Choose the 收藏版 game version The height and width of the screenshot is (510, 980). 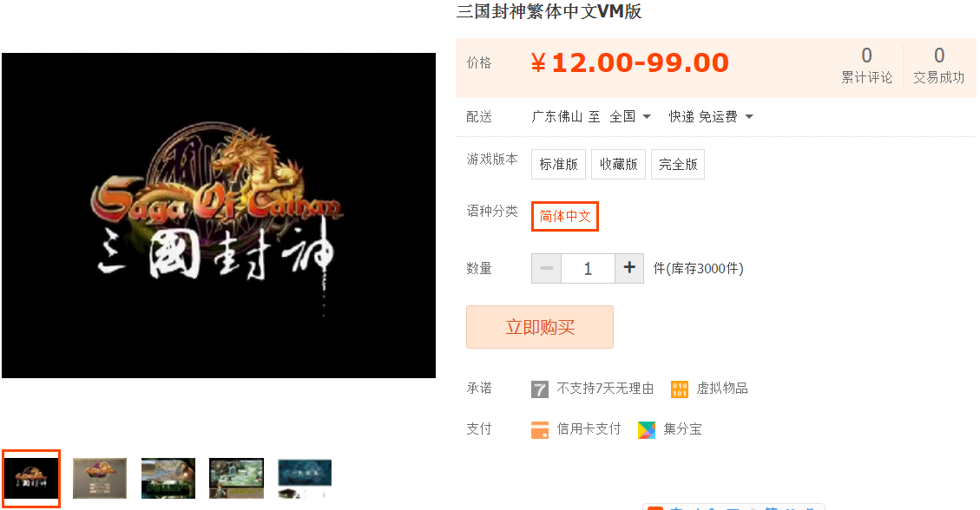click(618, 164)
